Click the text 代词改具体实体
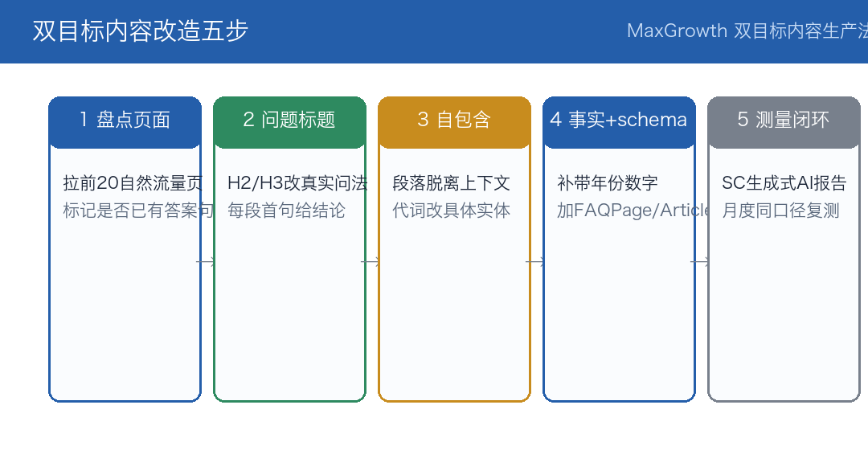 [x=451, y=211]
